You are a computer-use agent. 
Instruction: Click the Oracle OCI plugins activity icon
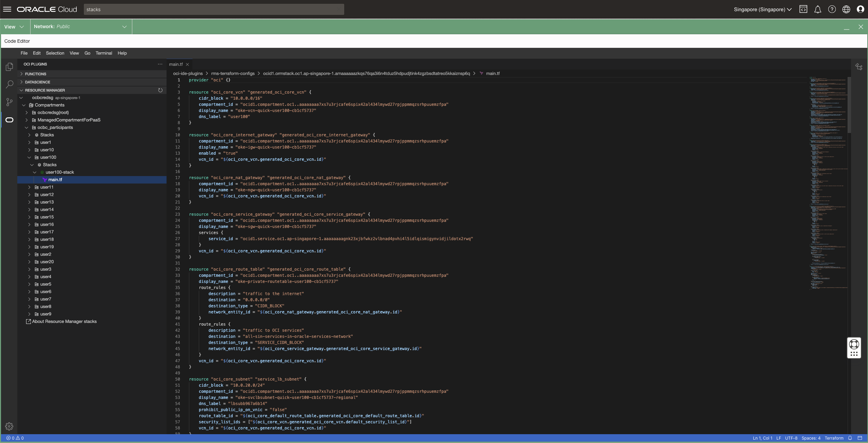point(9,120)
